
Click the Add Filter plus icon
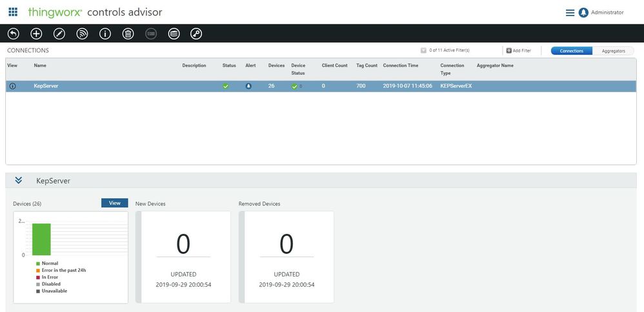click(508, 50)
